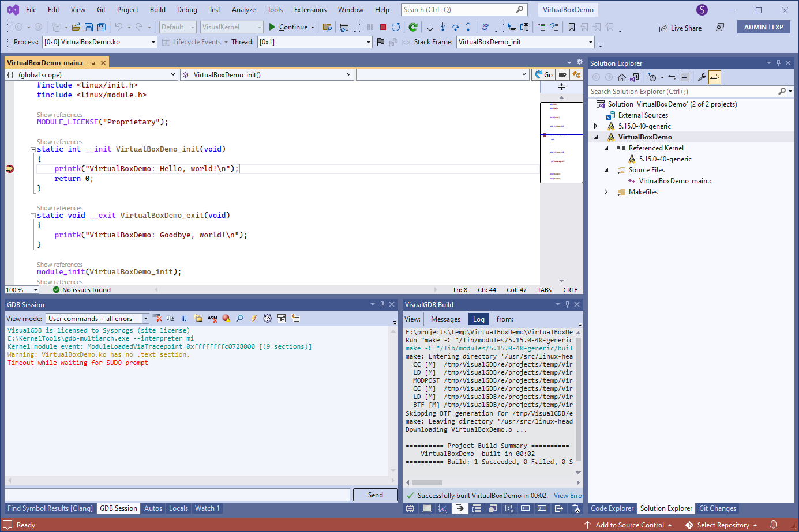
Task: Clear GDB Session log with red X icon
Action: pos(157,318)
